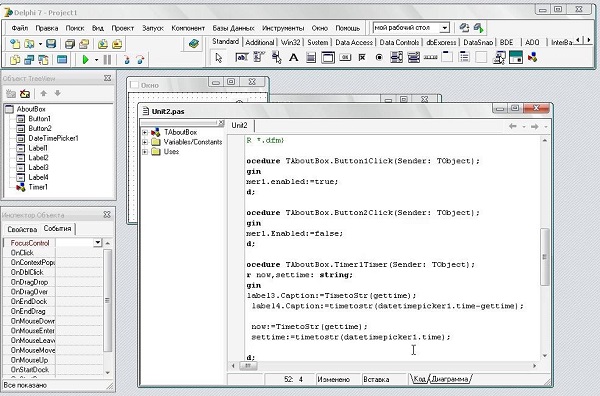
Task: Click the OnMouseUp event row
Action: (52, 360)
